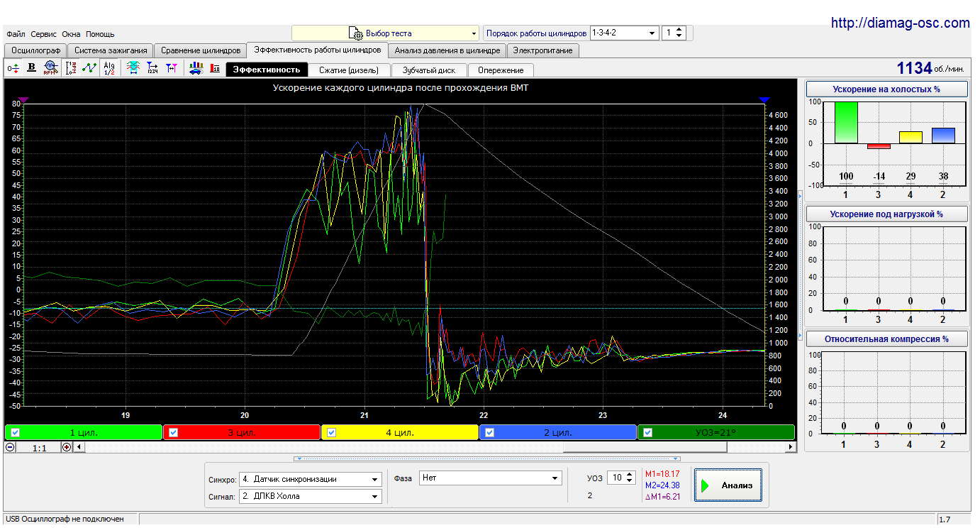Decrease the УОЗ stepper value

pyautogui.click(x=630, y=482)
